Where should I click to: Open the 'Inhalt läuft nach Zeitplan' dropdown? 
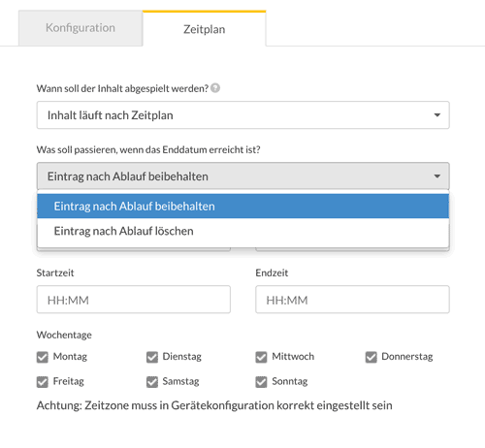[242, 115]
